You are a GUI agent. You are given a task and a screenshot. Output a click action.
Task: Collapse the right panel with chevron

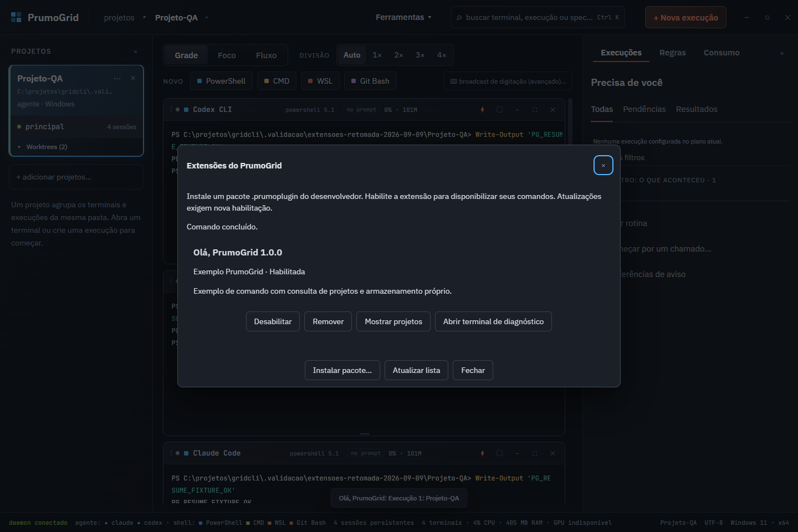coord(782,53)
